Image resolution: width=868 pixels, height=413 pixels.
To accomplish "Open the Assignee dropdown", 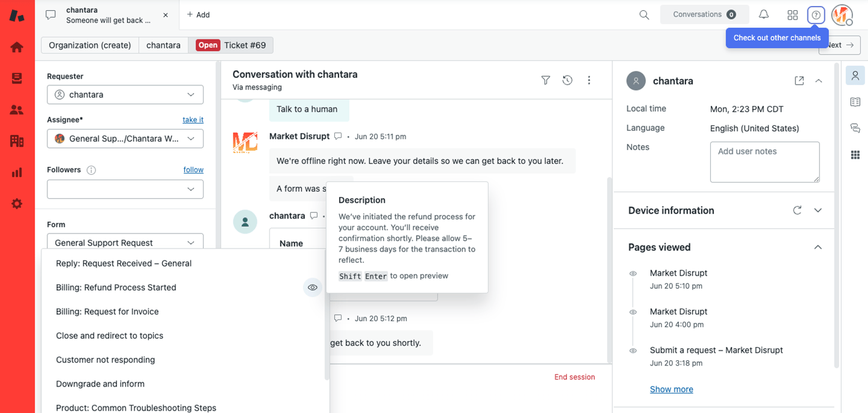I will tap(125, 139).
